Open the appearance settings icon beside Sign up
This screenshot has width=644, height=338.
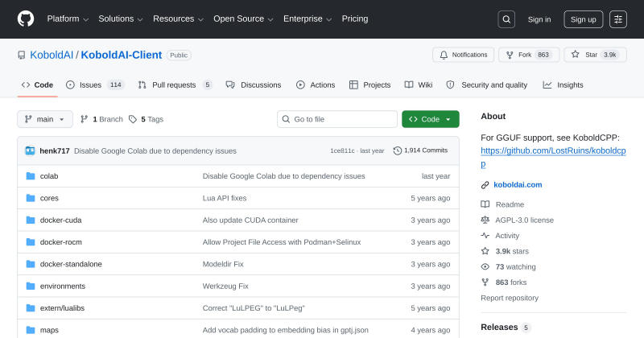click(x=617, y=19)
